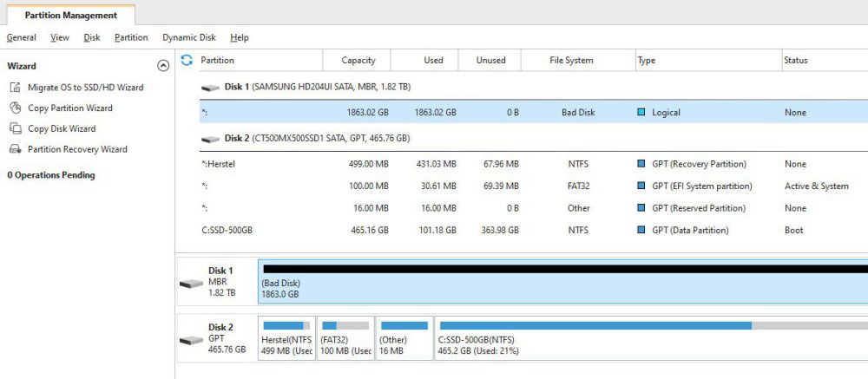This screenshot has width=868, height=379.
Task: Click Disk 1 drive icon in disk map
Action: coord(191,284)
